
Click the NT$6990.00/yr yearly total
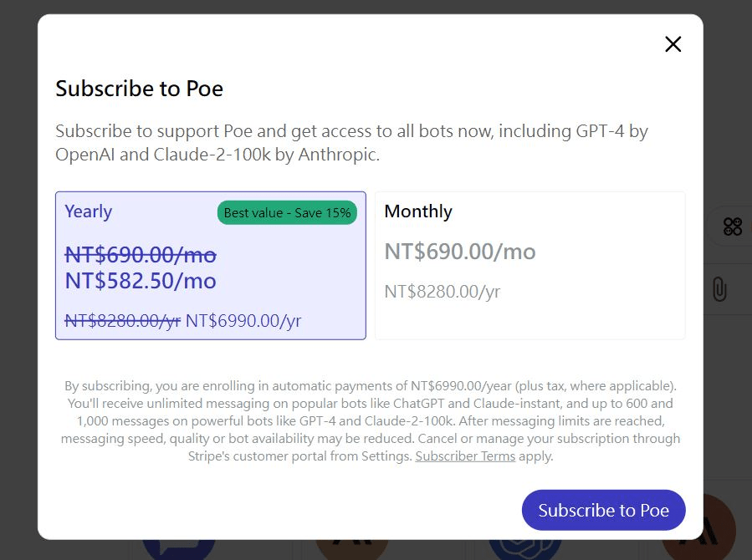243,321
